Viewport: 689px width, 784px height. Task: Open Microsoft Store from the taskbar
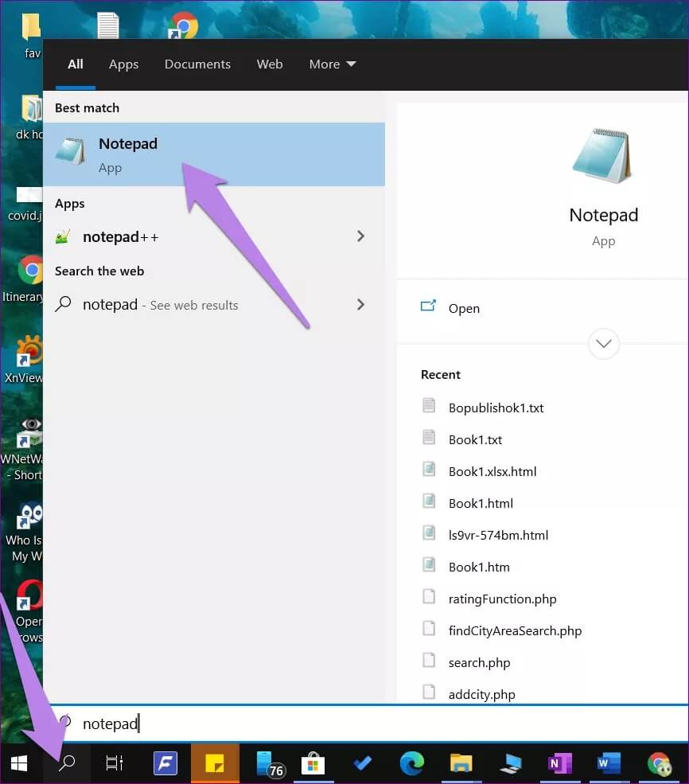pos(313,763)
